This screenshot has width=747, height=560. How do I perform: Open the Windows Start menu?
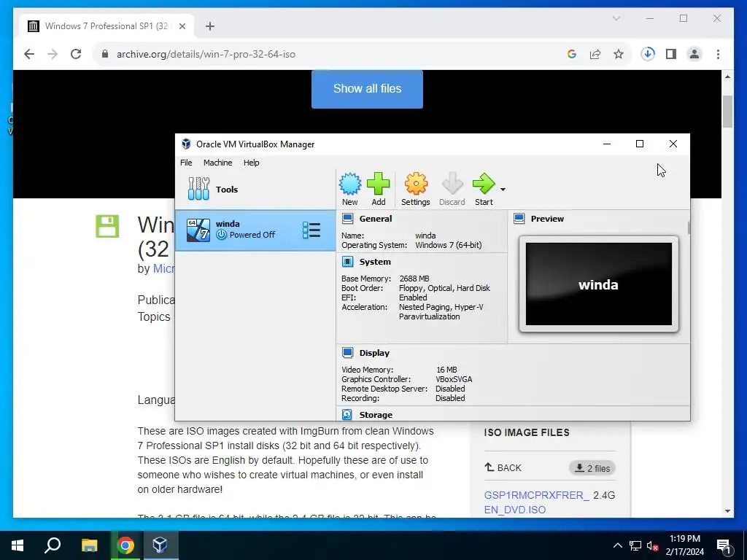(18, 545)
